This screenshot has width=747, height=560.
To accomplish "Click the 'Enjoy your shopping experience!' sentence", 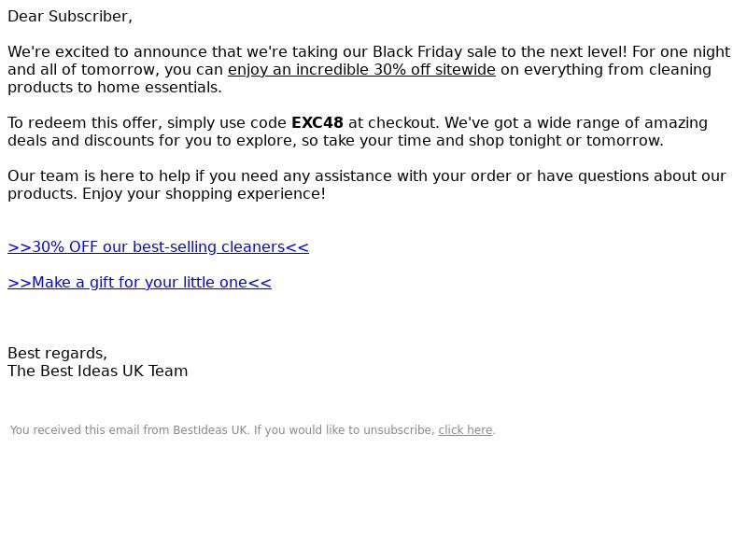I will (x=204, y=194).
